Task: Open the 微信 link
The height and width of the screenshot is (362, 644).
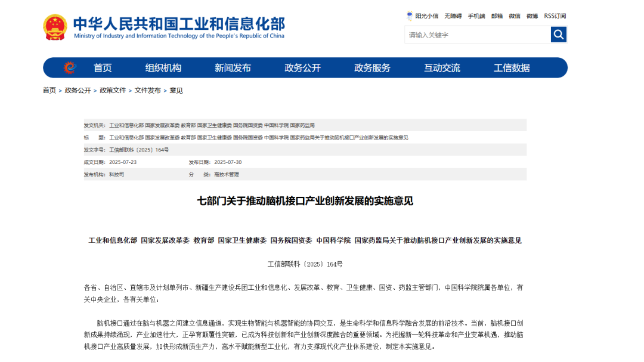Action: coord(515,16)
